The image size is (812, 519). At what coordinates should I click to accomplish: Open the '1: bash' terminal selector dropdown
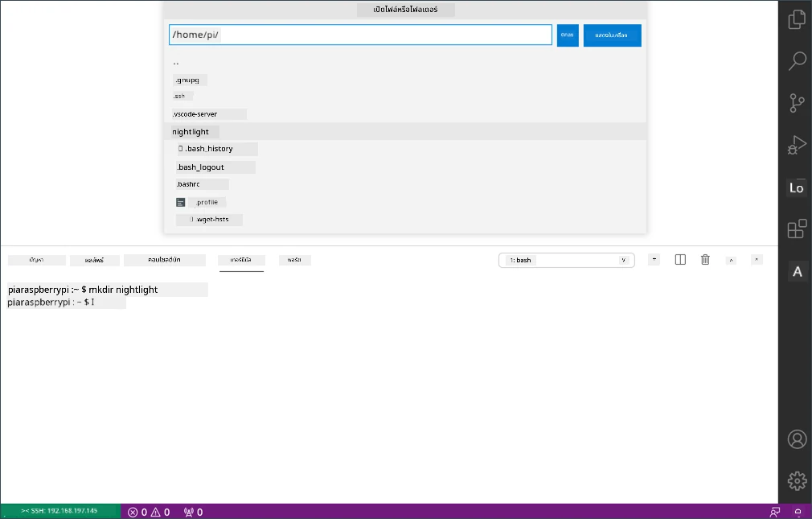point(567,260)
